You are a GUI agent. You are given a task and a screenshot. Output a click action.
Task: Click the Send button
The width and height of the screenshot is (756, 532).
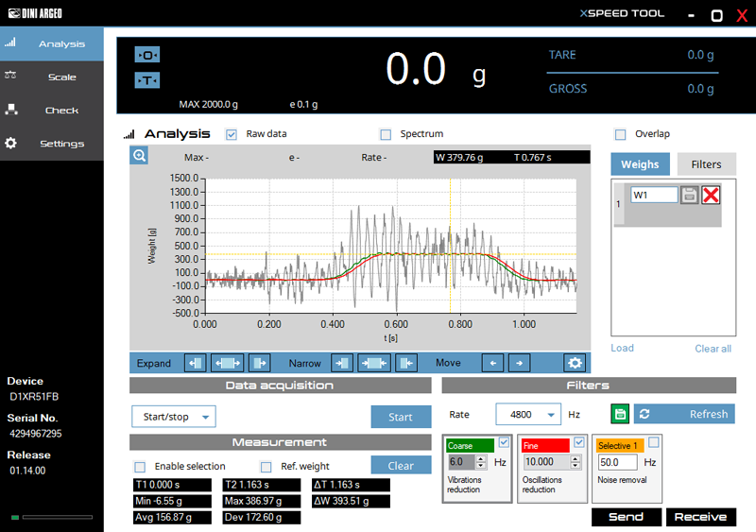click(x=626, y=517)
